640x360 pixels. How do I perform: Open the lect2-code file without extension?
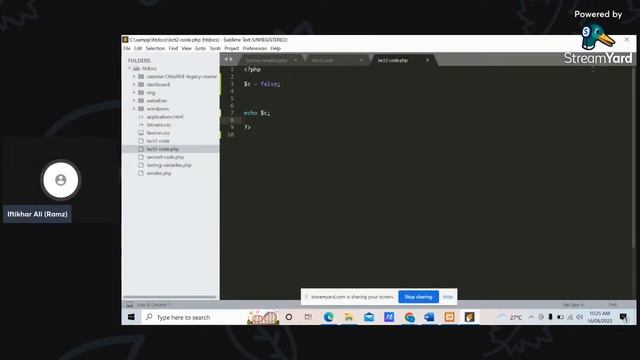(158, 141)
